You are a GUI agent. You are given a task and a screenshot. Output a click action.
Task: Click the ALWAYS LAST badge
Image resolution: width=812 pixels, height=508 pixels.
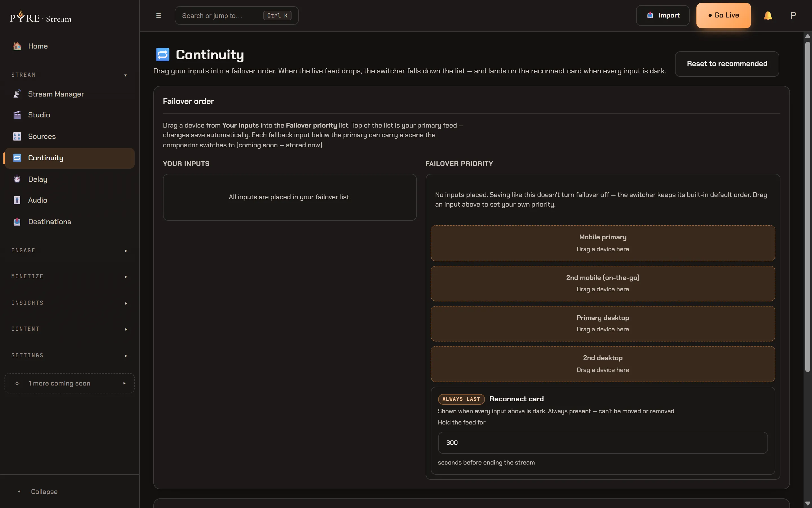click(461, 399)
